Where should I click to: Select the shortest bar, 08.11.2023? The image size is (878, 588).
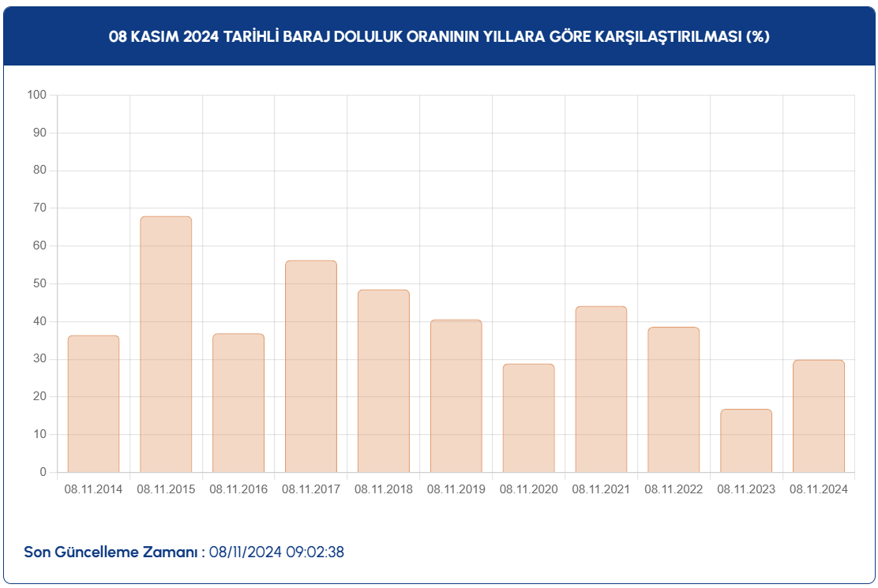coord(746,440)
